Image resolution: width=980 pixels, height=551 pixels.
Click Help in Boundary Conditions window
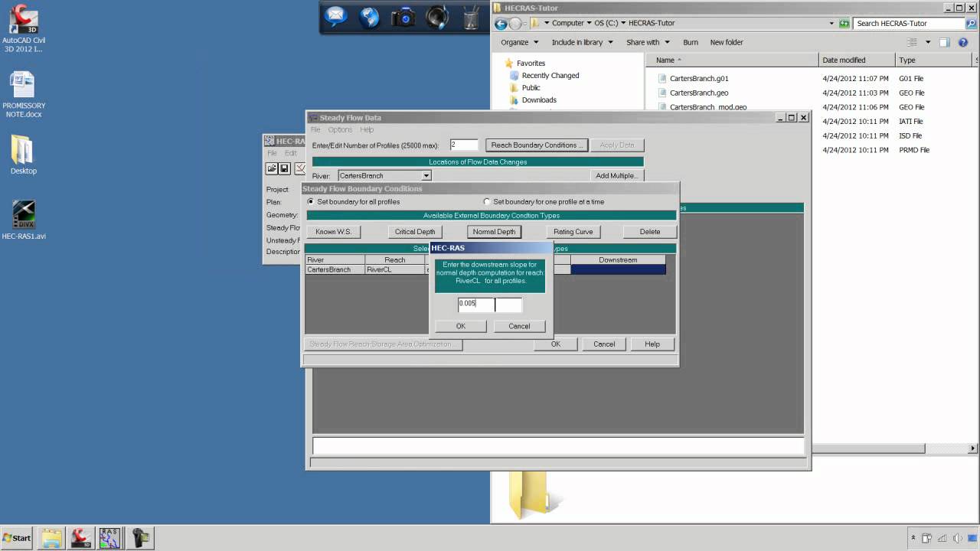click(x=652, y=344)
